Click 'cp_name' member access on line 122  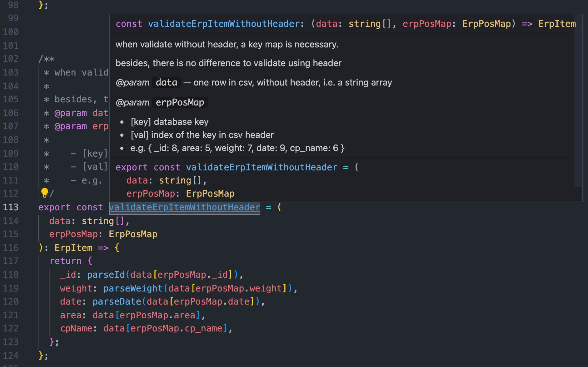[x=204, y=328]
